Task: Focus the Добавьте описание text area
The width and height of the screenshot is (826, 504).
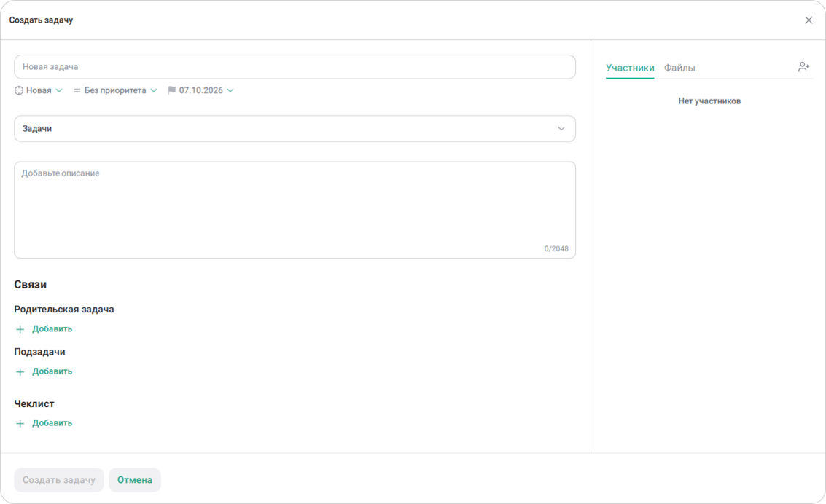Action: tap(295, 210)
